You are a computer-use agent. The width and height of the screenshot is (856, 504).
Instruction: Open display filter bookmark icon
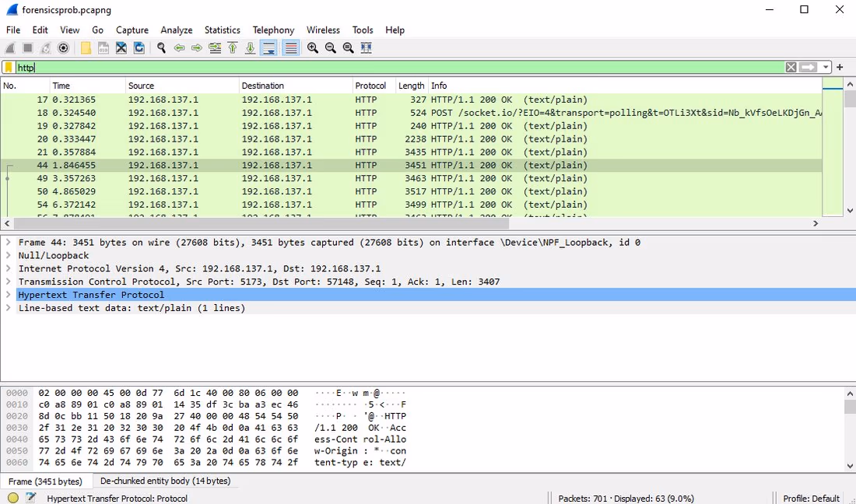(x=9, y=67)
